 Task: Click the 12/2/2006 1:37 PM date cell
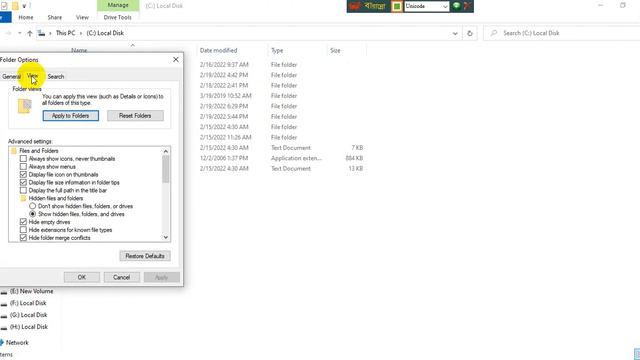pos(223,158)
